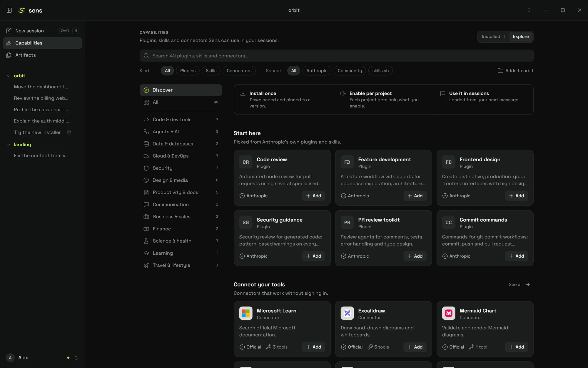Click the Business & sales briefcase icon

[146, 217]
